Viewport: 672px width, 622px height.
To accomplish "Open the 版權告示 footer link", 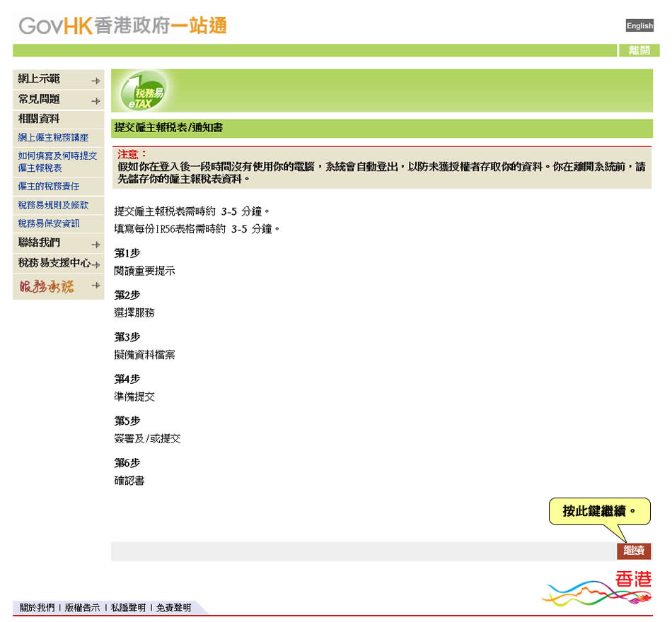I will pyautogui.click(x=82, y=607).
